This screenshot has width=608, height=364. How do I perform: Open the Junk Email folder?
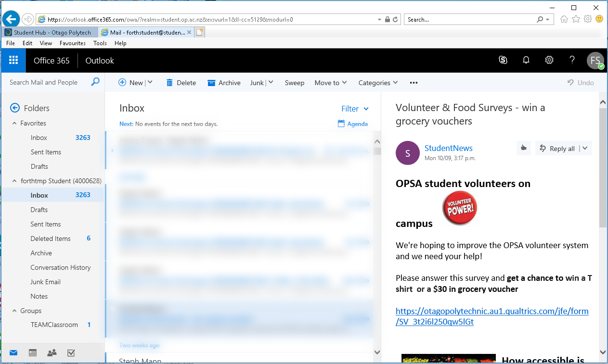click(x=46, y=282)
